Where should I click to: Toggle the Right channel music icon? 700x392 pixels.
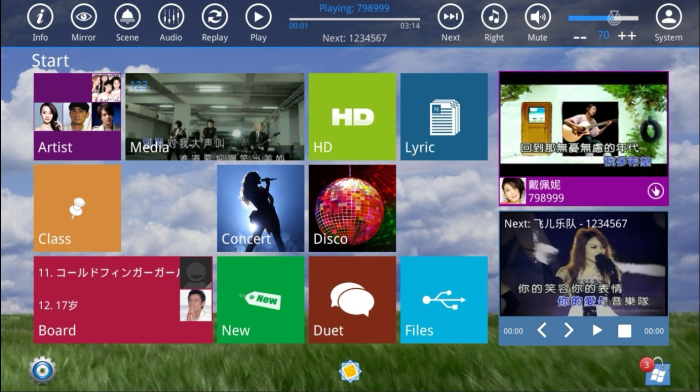pos(494,17)
